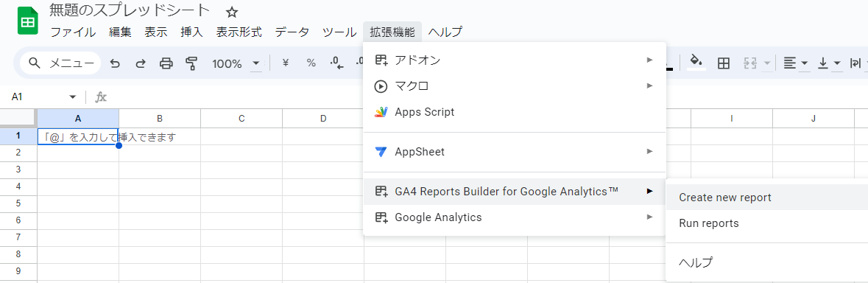Select column C header

pos(241,118)
